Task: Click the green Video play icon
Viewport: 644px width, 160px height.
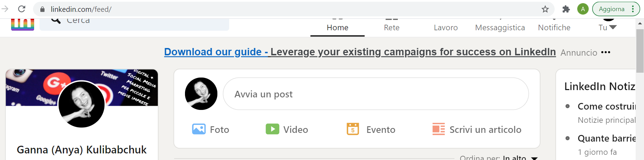Action: point(272,129)
